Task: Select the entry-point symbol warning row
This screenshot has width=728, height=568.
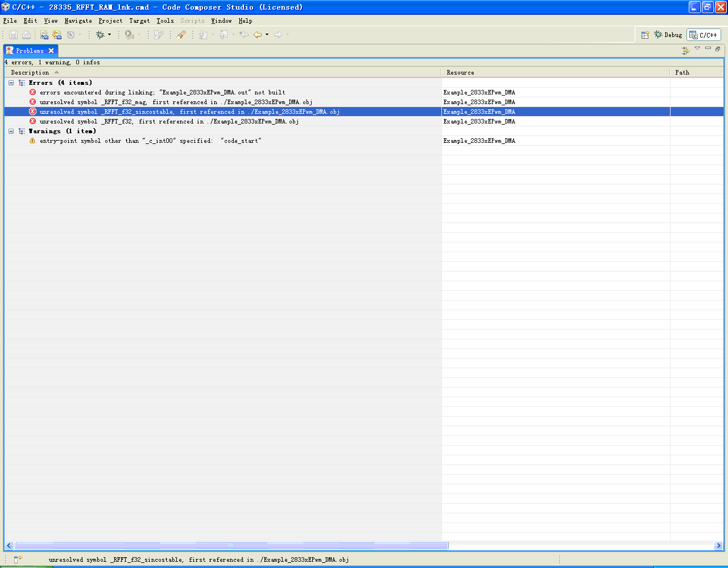Action: [x=364, y=141]
